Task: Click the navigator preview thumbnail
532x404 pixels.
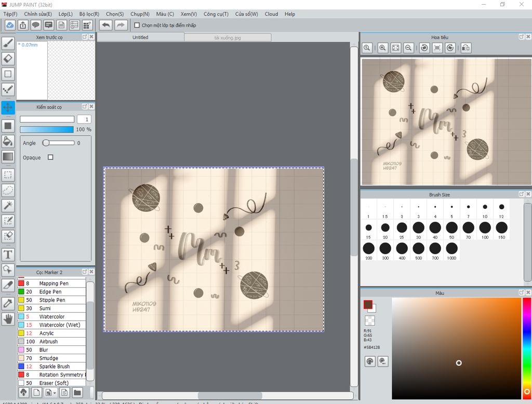Action: coord(446,122)
